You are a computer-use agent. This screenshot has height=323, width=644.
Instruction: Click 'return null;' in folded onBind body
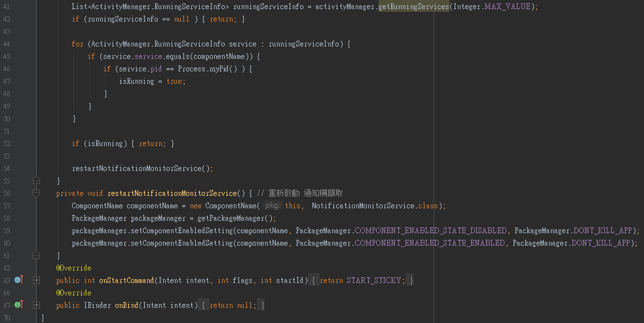point(233,305)
